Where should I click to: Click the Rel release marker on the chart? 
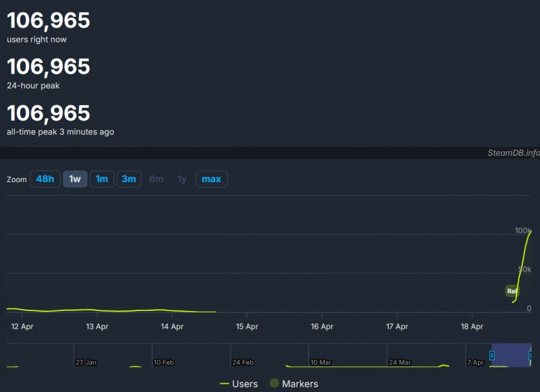tap(512, 291)
